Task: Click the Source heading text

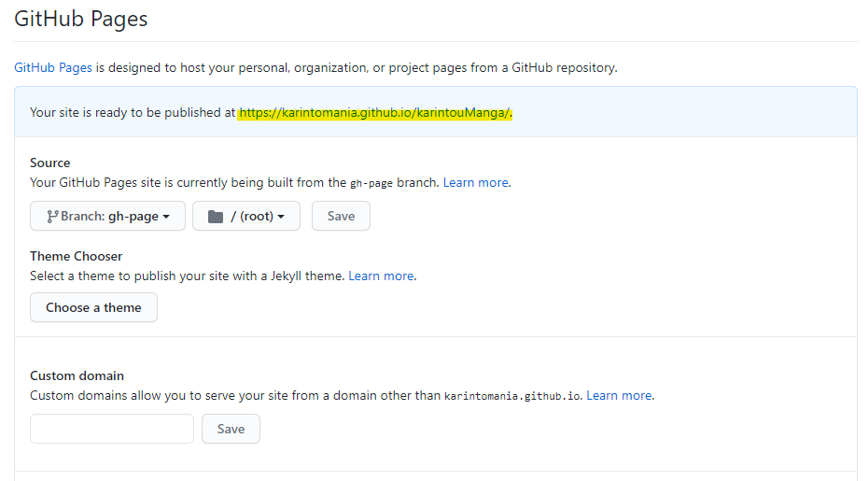Action: coord(49,163)
